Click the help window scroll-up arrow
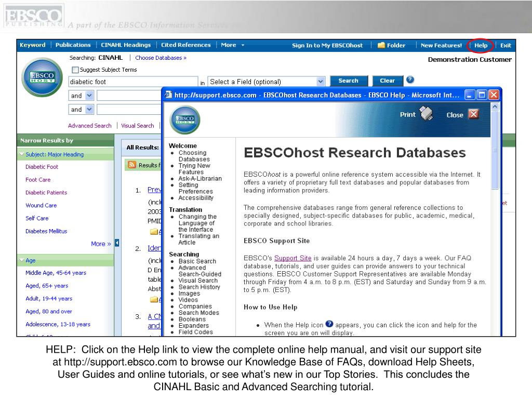The image size is (532, 399). tap(495, 107)
